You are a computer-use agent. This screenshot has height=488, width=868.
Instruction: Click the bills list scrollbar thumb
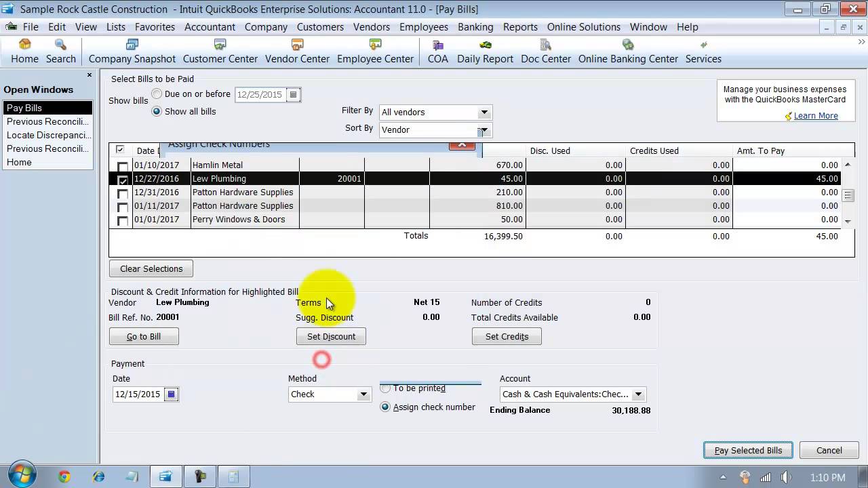(848, 195)
